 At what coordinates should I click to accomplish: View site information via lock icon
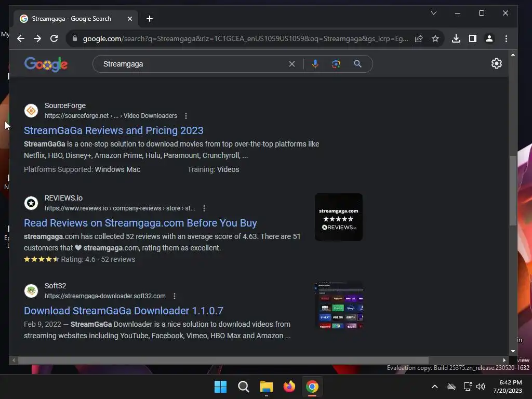75,38
